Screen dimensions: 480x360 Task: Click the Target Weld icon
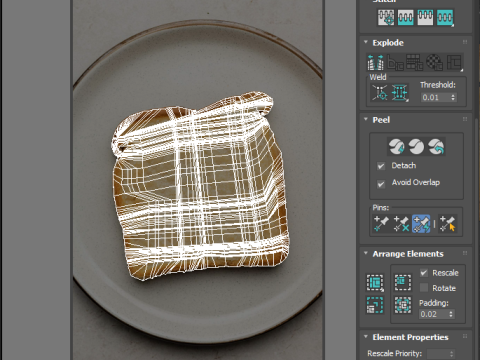coord(380,92)
